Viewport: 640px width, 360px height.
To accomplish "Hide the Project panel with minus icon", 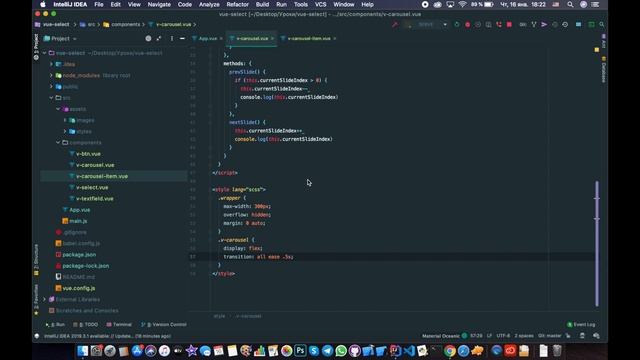I will 182,38.
